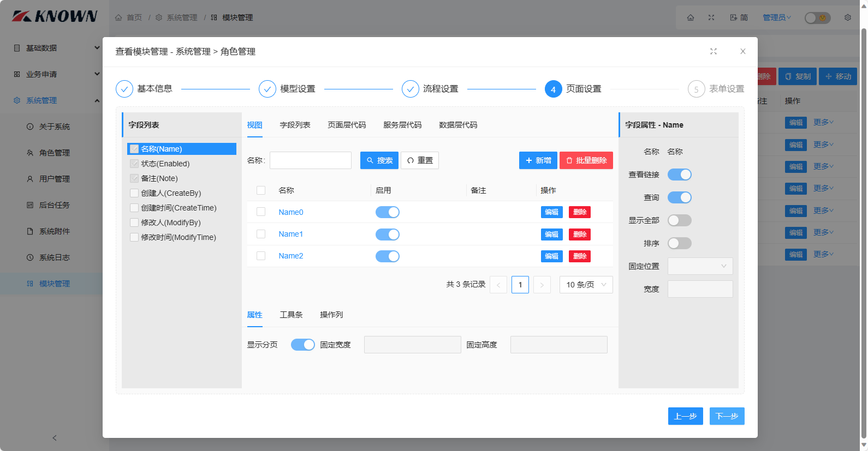This screenshot has height=451, width=868.
Task: Click the home icon in top toolbar
Action: tap(691, 17)
